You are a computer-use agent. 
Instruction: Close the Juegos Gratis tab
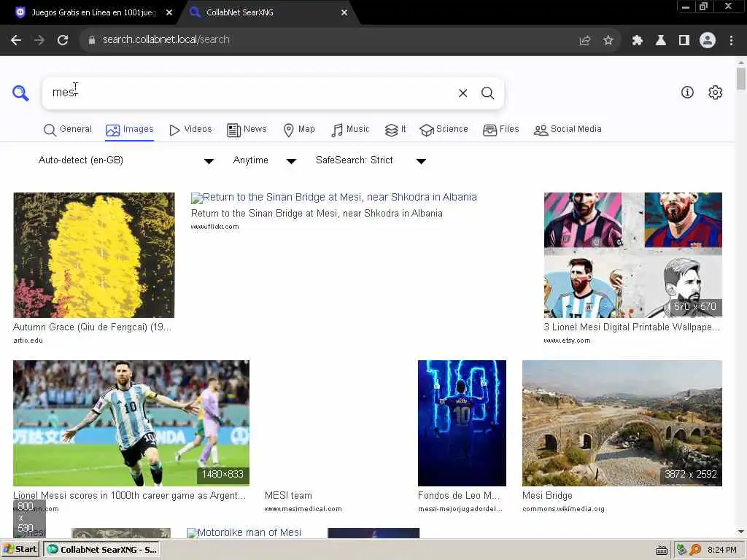[x=169, y=13]
